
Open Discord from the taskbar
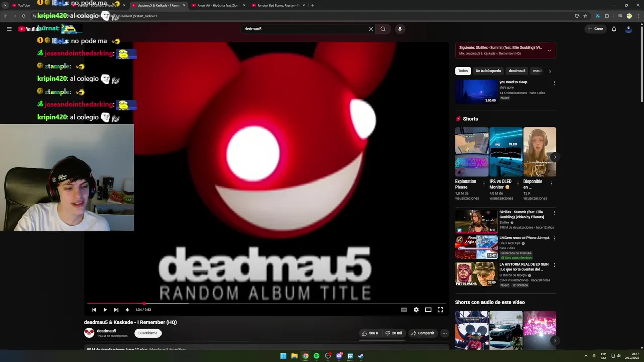339,356
